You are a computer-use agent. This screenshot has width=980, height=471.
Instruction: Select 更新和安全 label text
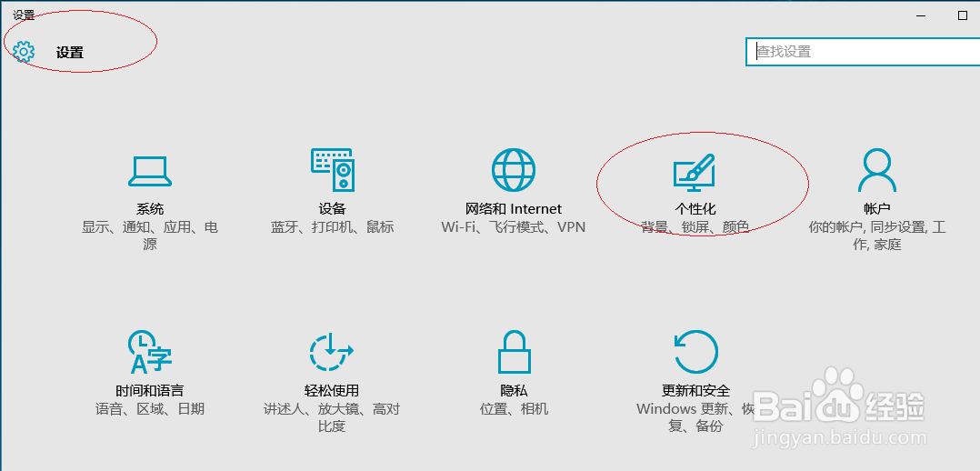coord(695,391)
